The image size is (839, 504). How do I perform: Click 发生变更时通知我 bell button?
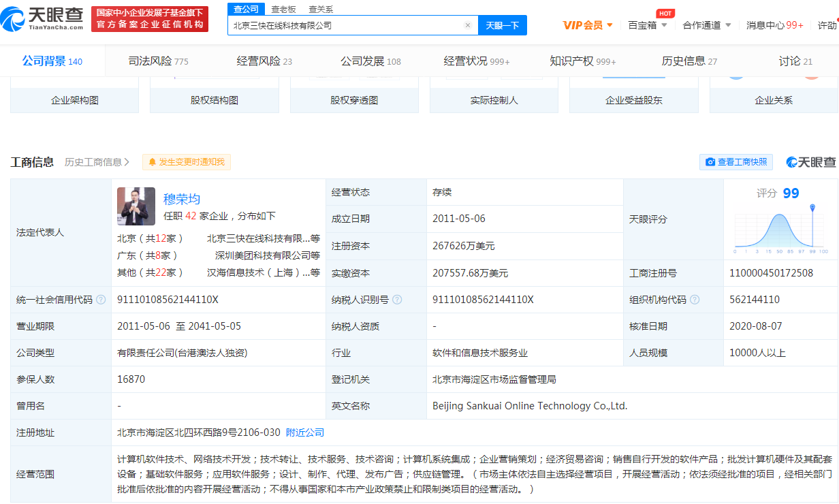click(187, 162)
